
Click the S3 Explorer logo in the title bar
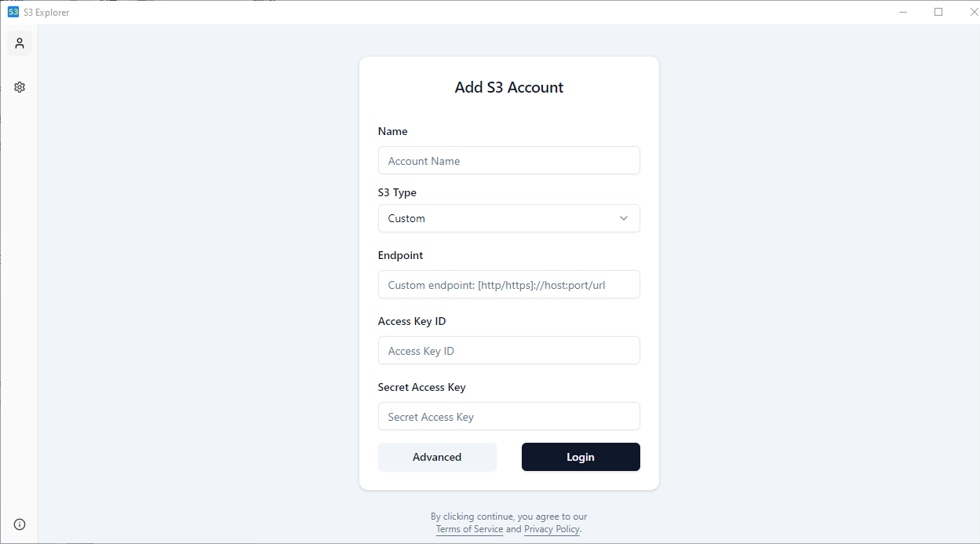click(x=11, y=12)
